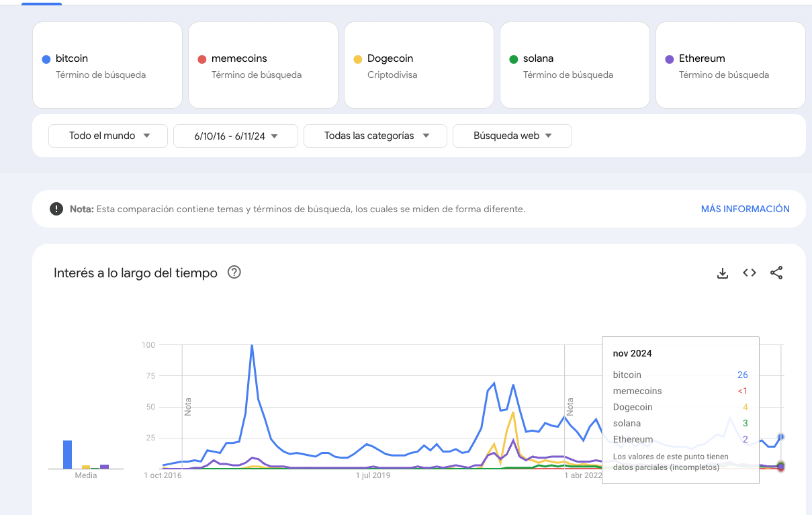Select the Dogecoin term card
This screenshot has width=812, height=515.
pos(419,65)
